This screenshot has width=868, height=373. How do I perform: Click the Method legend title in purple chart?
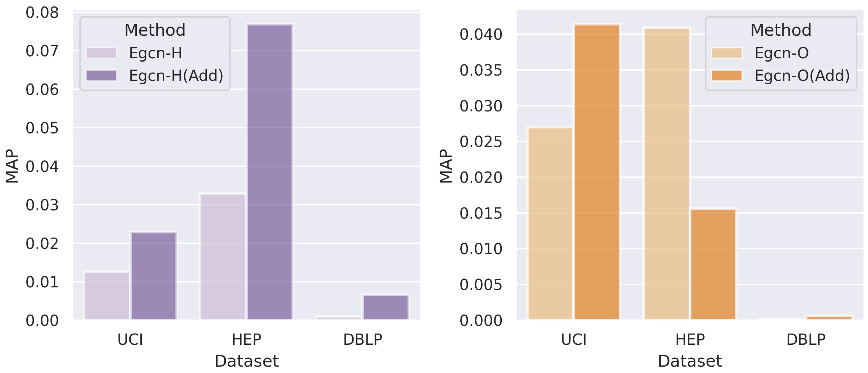click(155, 30)
